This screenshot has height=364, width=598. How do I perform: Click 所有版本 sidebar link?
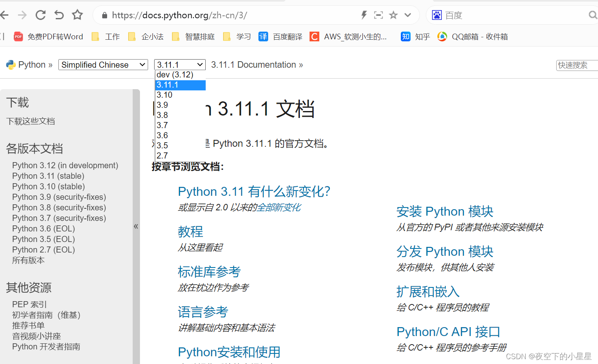click(28, 260)
